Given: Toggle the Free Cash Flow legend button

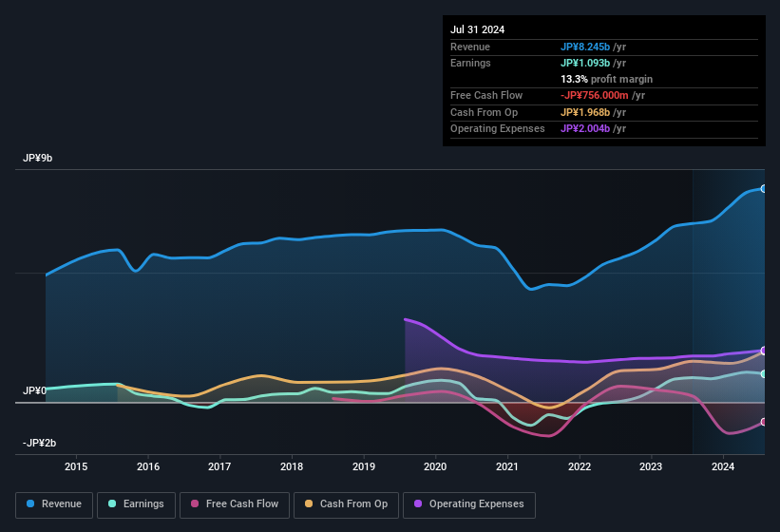Looking at the screenshot, I should [235, 505].
